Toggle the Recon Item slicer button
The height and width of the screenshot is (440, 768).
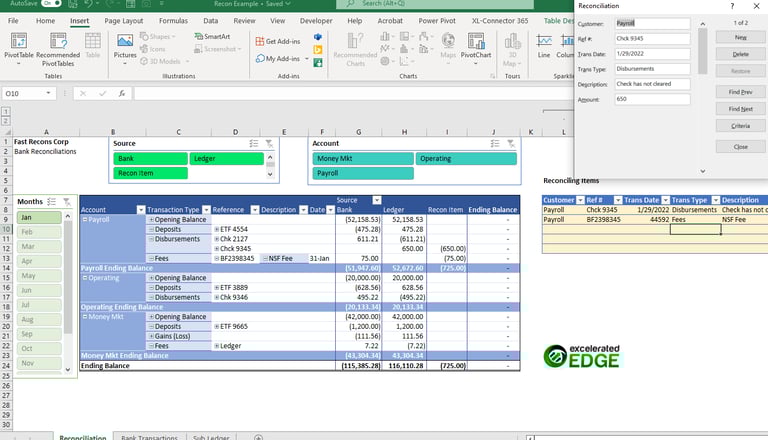(x=150, y=173)
